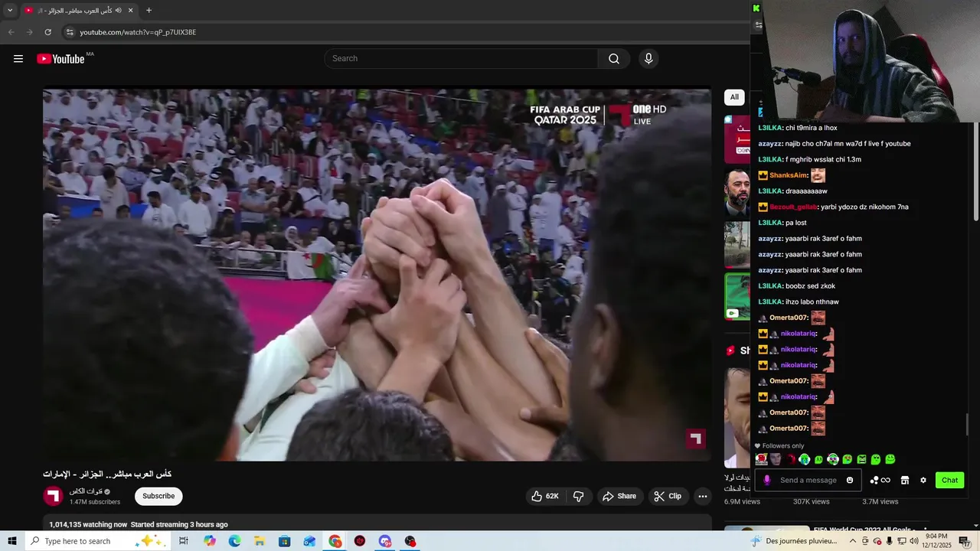This screenshot has width=980, height=551.
Task: Open ShanksAim's username in chat
Action: [x=788, y=175]
